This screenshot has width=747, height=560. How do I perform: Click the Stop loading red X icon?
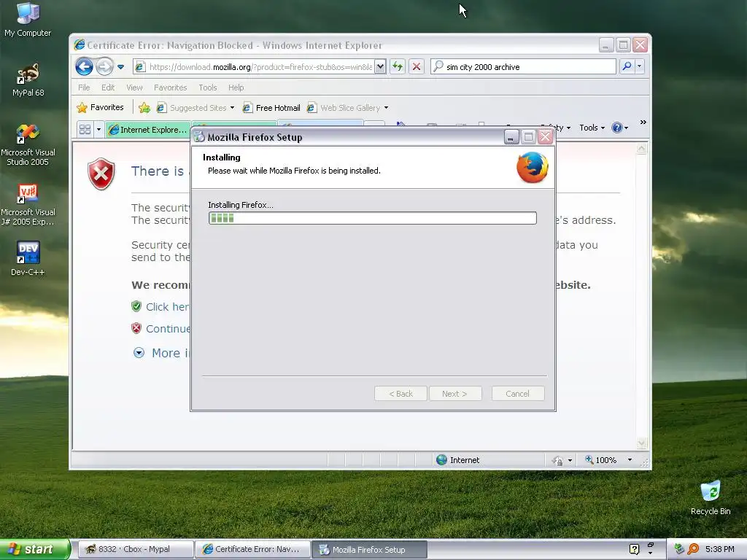[x=417, y=66]
